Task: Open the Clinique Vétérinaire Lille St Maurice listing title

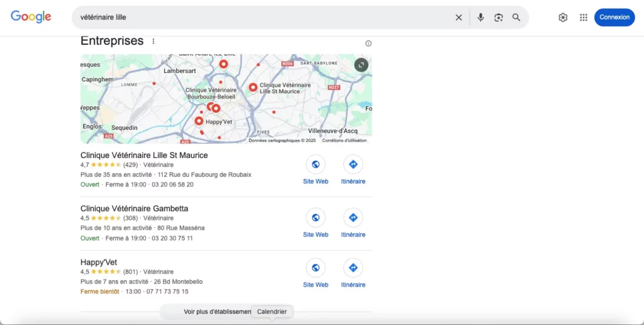Action: [144, 156]
